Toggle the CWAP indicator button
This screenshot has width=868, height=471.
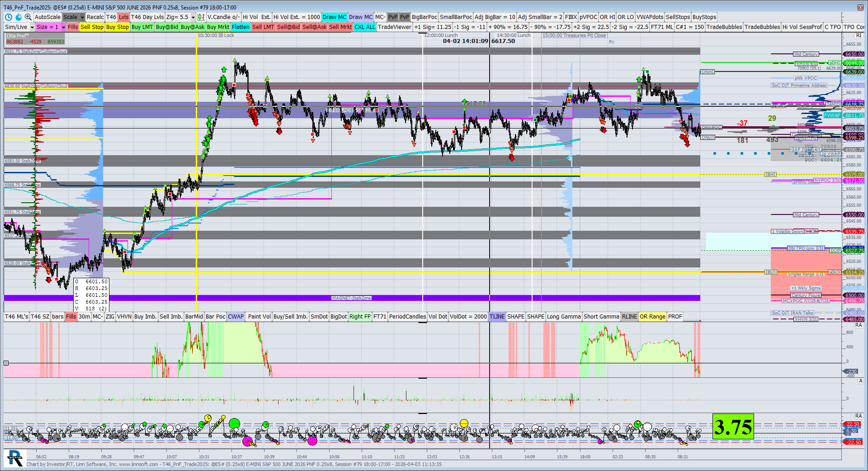[x=236, y=317]
